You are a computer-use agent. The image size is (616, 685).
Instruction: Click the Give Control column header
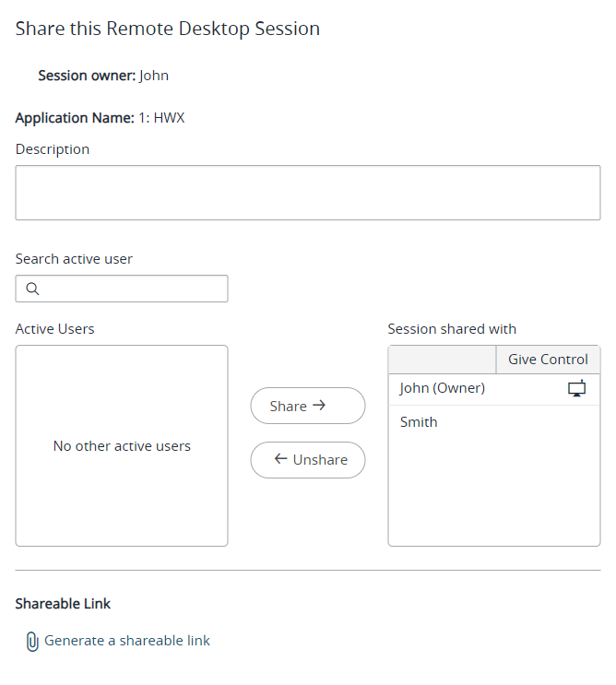point(548,360)
